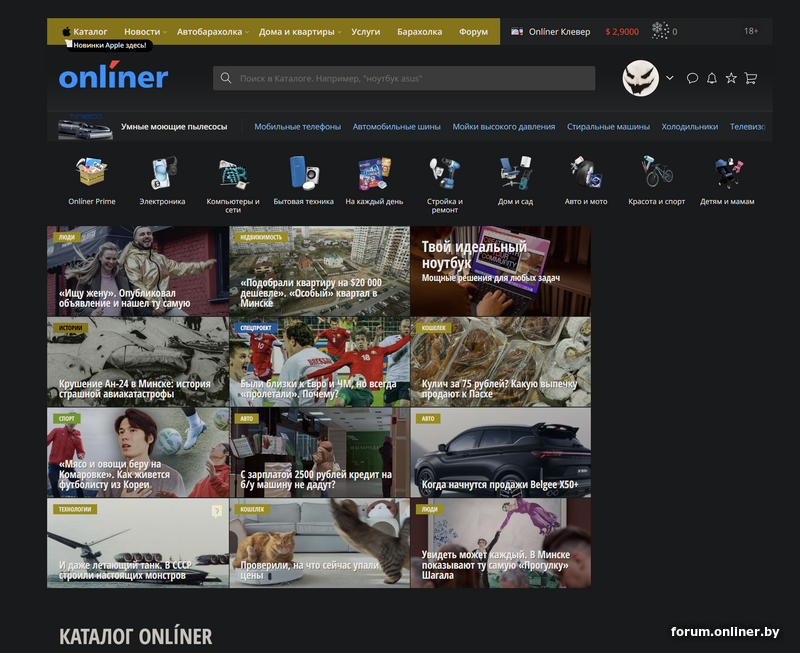Open the Услуги menu item
Viewport: 800px width, 653px height.
coord(365,32)
